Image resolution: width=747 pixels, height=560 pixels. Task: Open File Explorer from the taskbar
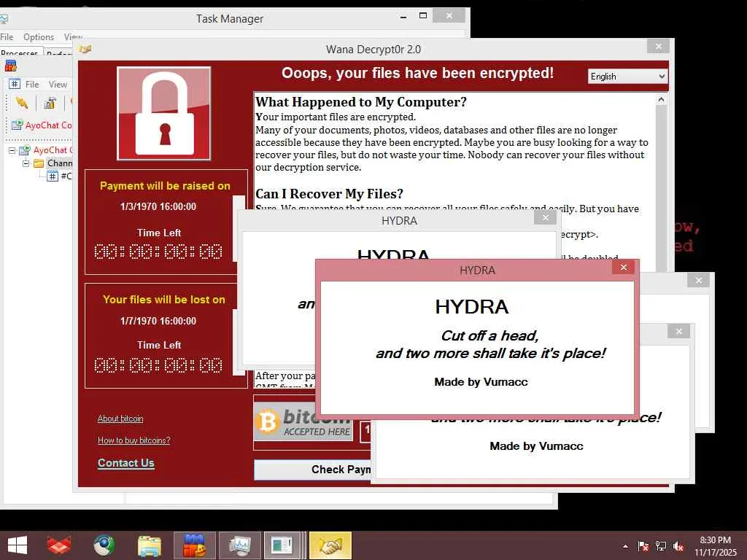tap(149, 546)
